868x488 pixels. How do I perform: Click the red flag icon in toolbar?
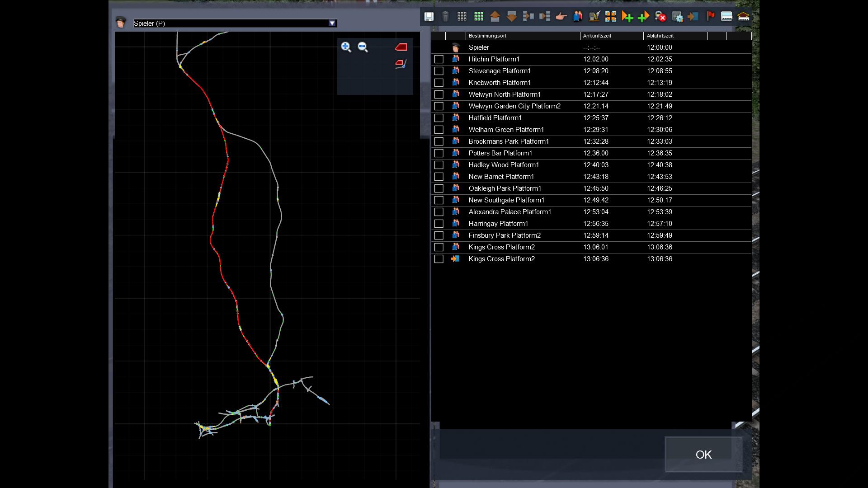coord(710,17)
